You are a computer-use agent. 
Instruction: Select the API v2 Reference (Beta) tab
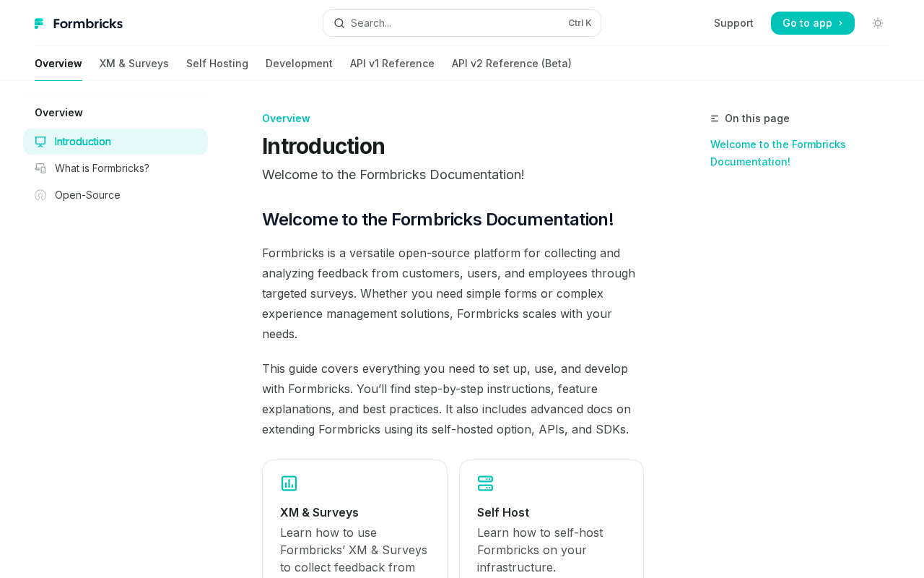(x=512, y=64)
